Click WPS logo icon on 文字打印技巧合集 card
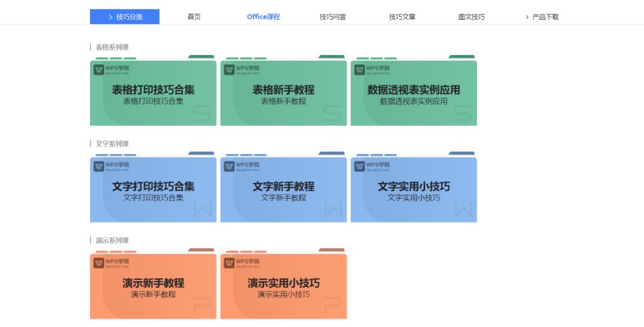This screenshot has height=327, width=644. (98, 166)
